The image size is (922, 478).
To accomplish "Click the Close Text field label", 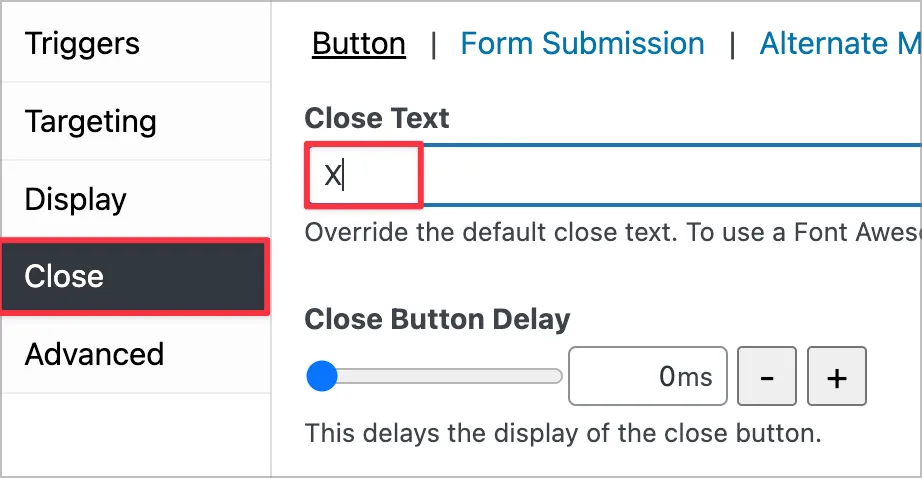I will coord(377,118).
